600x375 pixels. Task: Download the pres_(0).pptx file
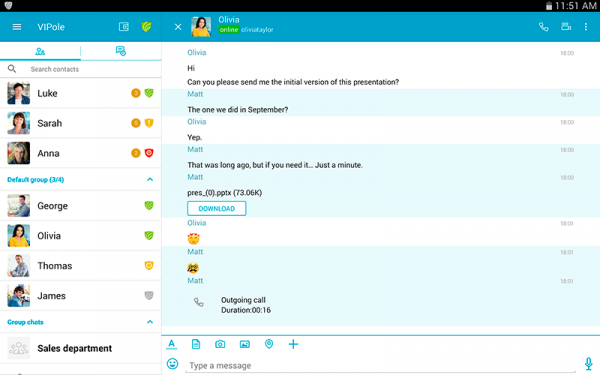click(217, 209)
